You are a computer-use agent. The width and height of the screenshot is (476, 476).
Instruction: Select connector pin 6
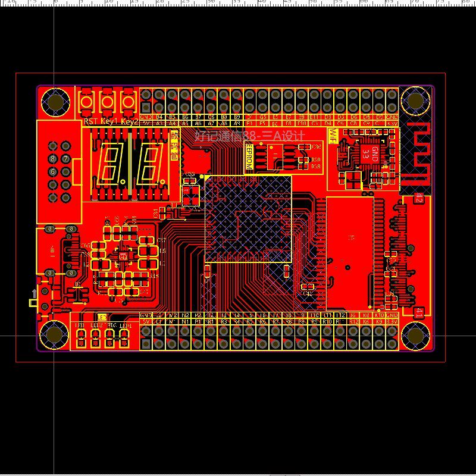[53, 171]
